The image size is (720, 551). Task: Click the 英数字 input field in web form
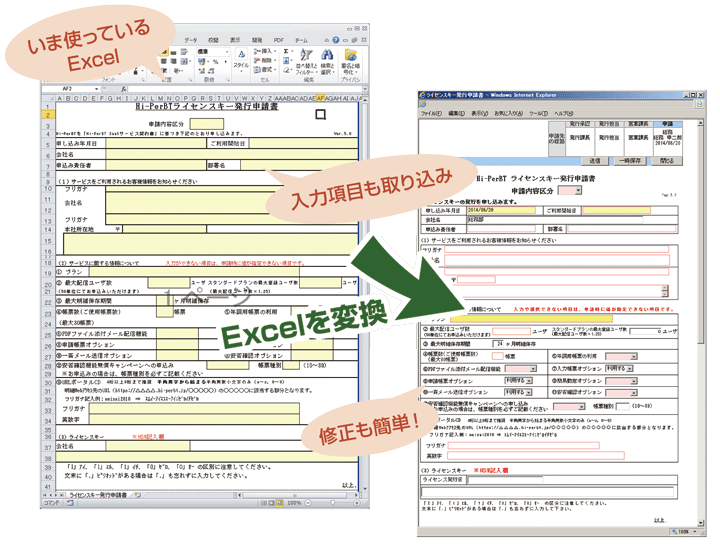click(536, 455)
